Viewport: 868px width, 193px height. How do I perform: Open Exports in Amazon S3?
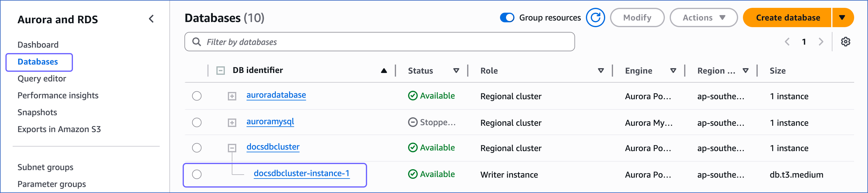(x=59, y=129)
